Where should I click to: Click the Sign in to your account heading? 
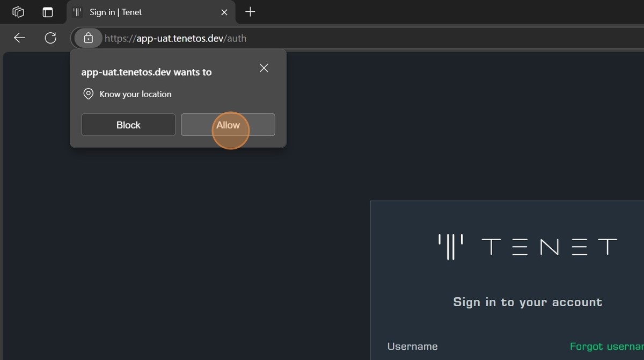pos(528,302)
